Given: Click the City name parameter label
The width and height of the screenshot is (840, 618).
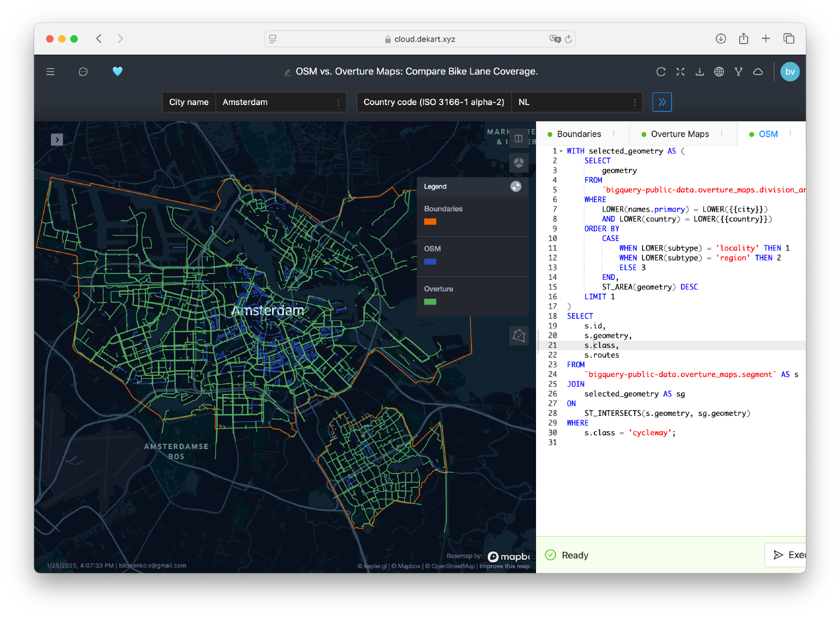Looking at the screenshot, I should pos(189,102).
